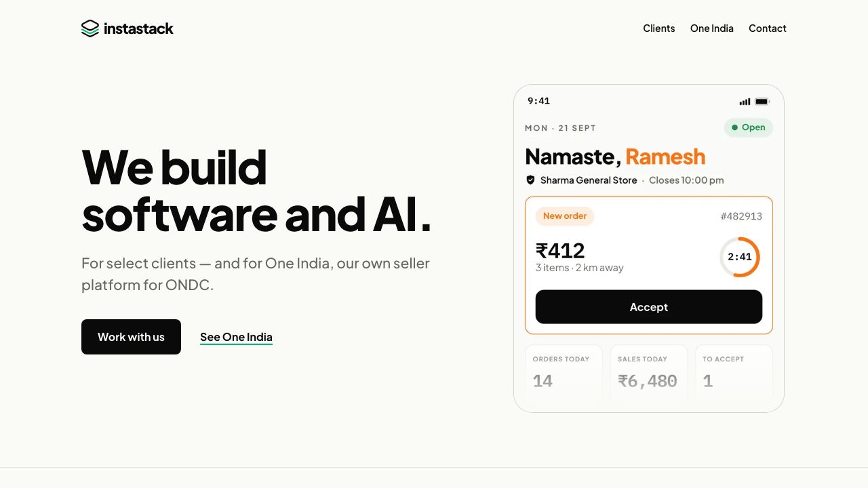Click the 'Namaste, Ramesh' greeting
This screenshot has height=488, width=868.
click(x=615, y=157)
